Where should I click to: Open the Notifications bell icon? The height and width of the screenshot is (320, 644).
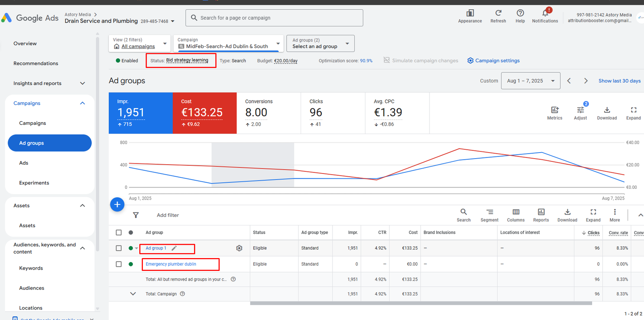tap(545, 13)
